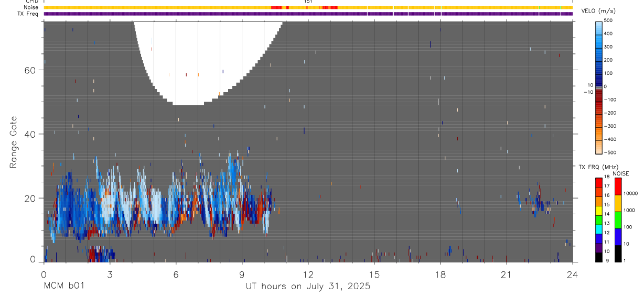Click the 200 tick on velocity colorbar
Viewport: 644px width, 297px height.
click(x=608, y=60)
